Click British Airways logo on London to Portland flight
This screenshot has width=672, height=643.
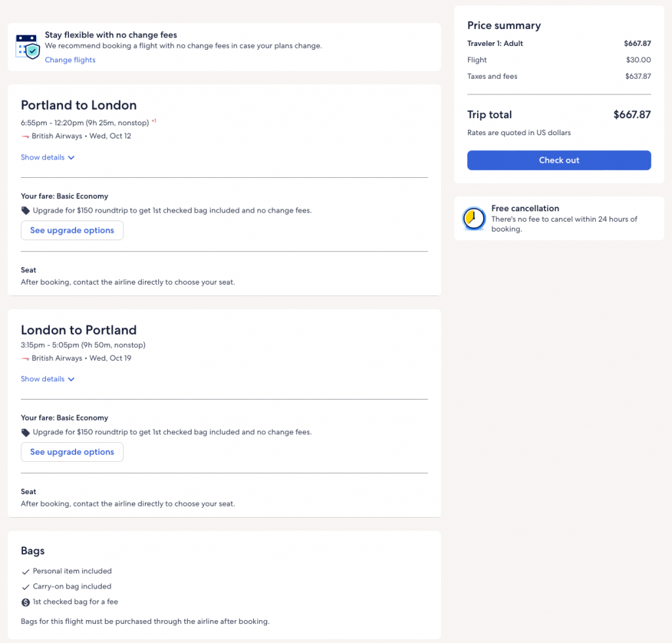click(26, 358)
